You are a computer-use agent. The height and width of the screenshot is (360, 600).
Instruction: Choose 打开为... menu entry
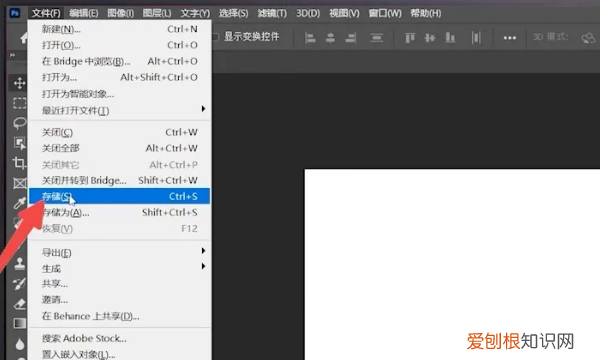click(x=120, y=77)
